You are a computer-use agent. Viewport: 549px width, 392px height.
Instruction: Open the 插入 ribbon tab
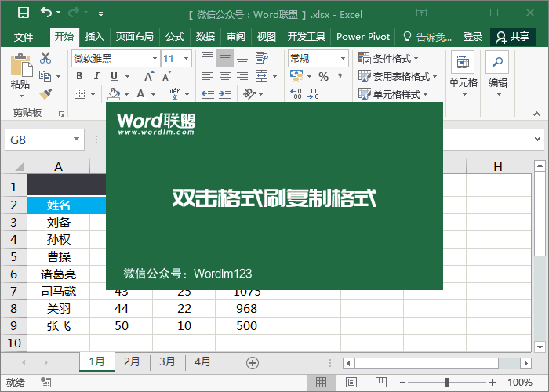[94, 37]
